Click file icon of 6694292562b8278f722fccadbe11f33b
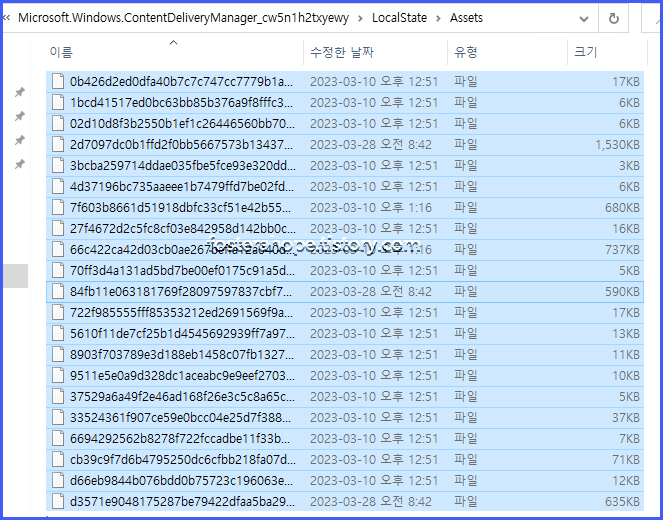 pyautogui.click(x=58, y=439)
